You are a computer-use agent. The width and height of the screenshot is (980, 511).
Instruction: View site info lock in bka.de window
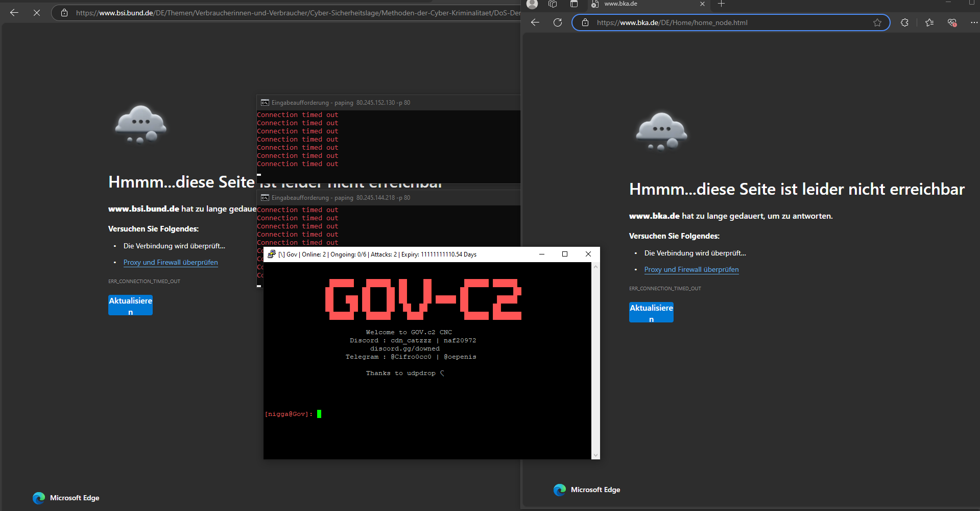pos(585,22)
